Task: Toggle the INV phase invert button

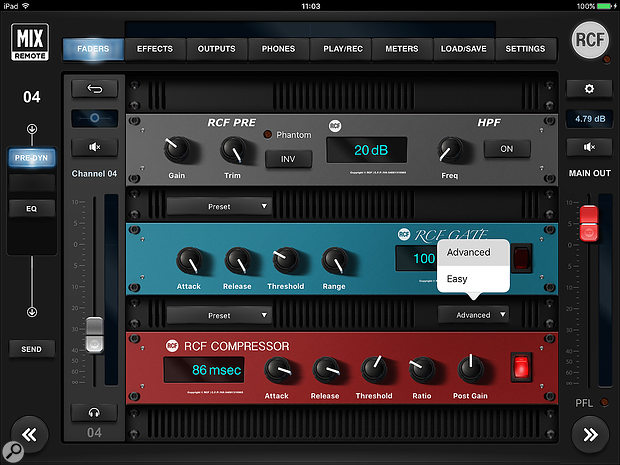Action: pos(288,159)
